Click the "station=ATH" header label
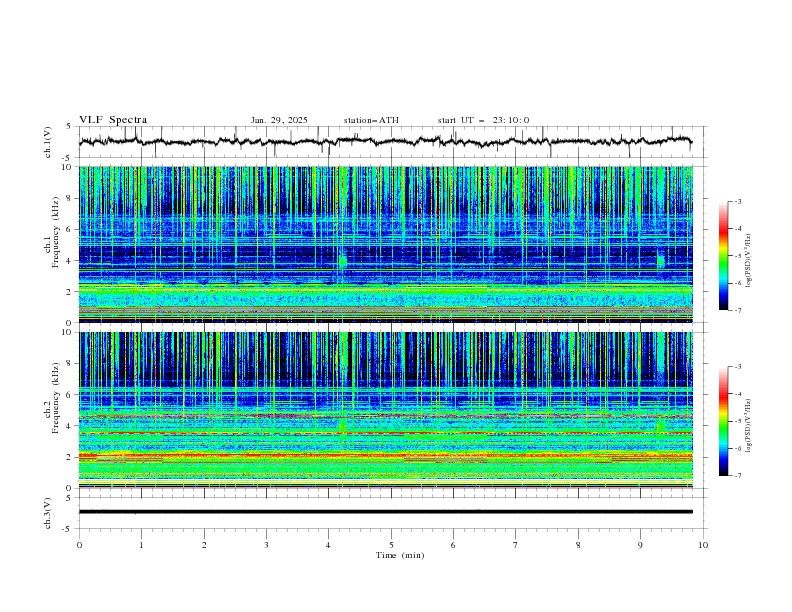 pos(371,120)
